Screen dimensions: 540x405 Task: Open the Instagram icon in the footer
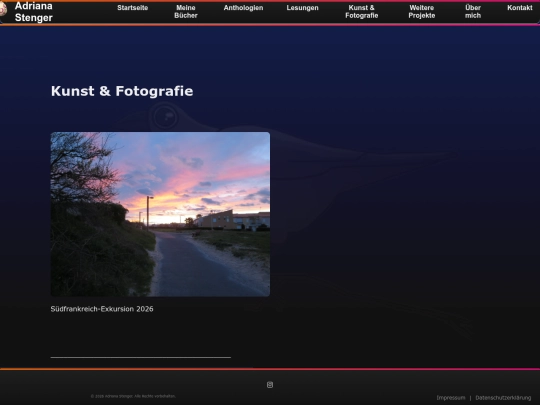click(x=270, y=385)
